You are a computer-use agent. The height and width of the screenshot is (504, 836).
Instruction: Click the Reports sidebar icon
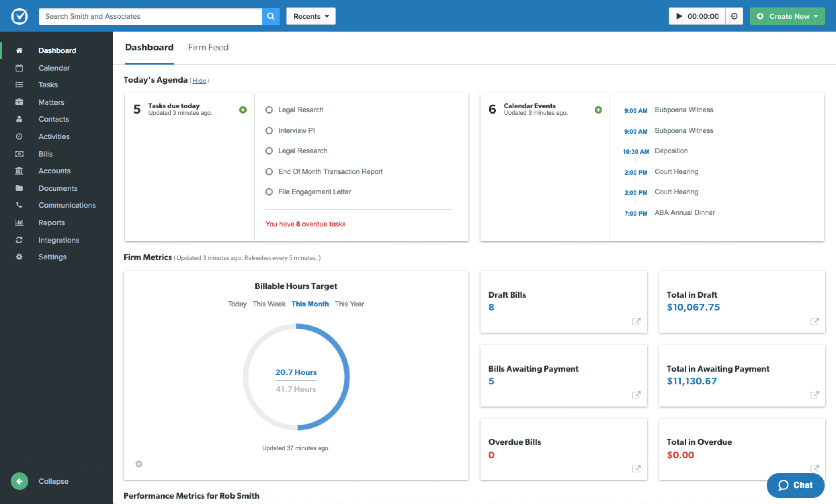click(x=19, y=222)
